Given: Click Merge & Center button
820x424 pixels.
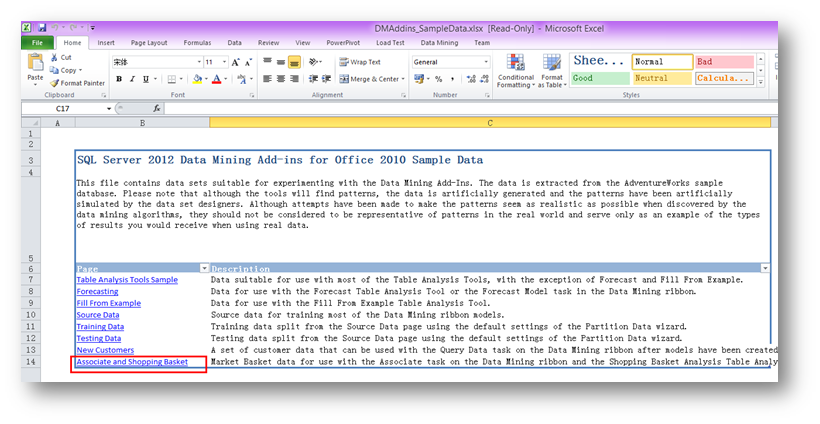Looking at the screenshot, I should (x=369, y=79).
